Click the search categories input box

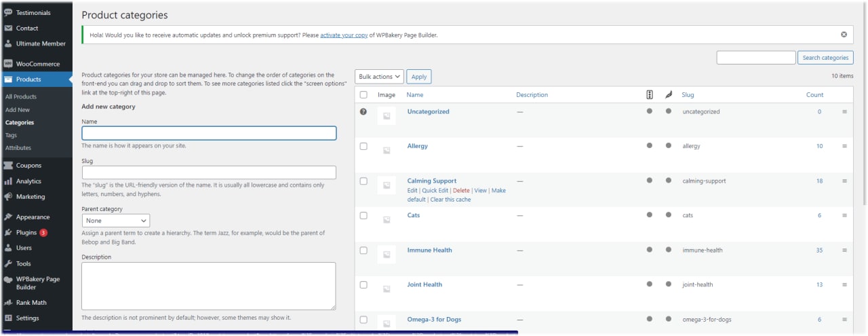756,58
